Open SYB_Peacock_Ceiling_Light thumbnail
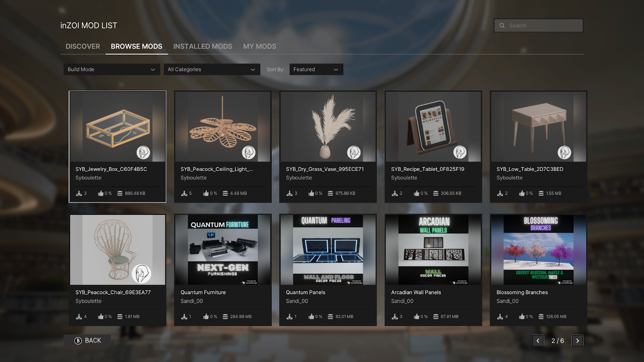This screenshot has height=362, width=644. [x=223, y=127]
